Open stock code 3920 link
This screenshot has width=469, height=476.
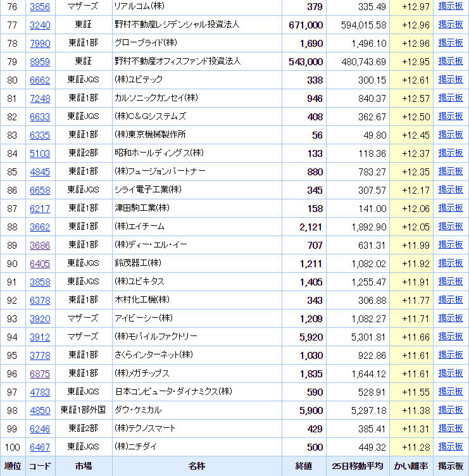[40, 319]
